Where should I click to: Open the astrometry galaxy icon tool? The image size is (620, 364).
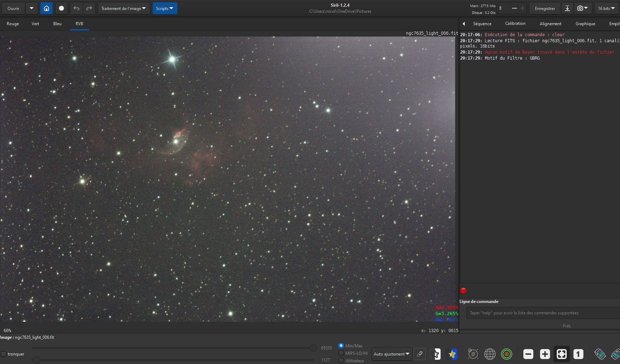tap(473, 354)
